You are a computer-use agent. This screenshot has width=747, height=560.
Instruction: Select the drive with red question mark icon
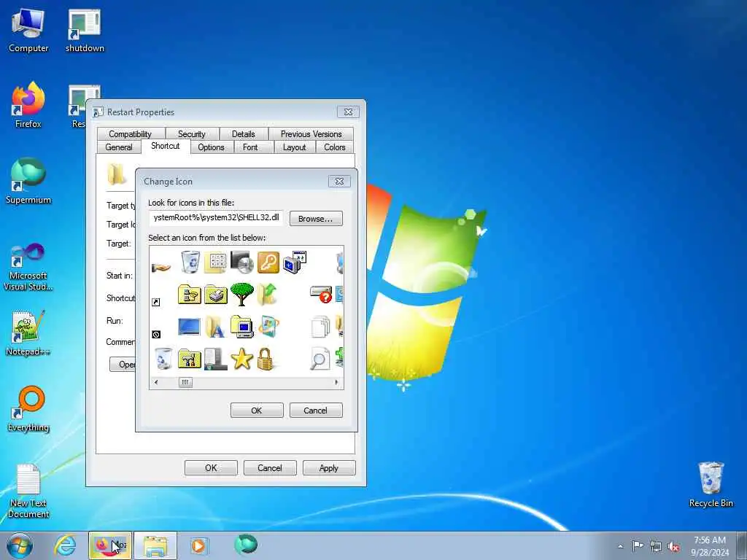(x=321, y=294)
